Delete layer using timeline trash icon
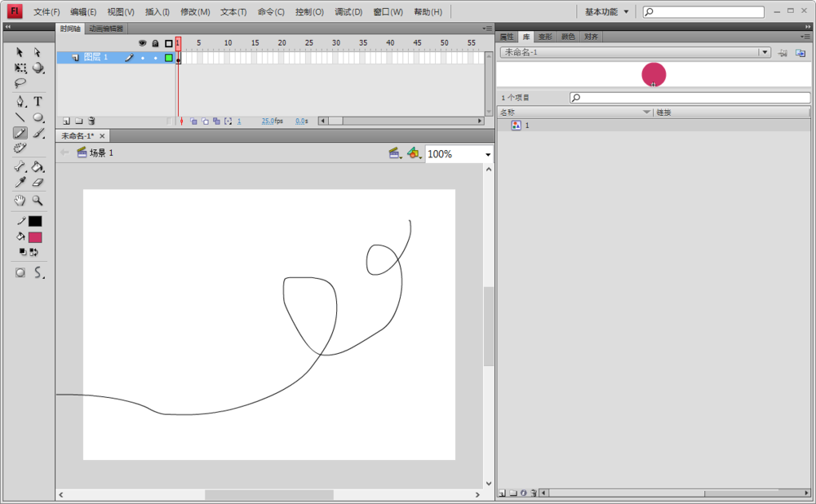Screen dimensions: 816x504 click(91, 121)
